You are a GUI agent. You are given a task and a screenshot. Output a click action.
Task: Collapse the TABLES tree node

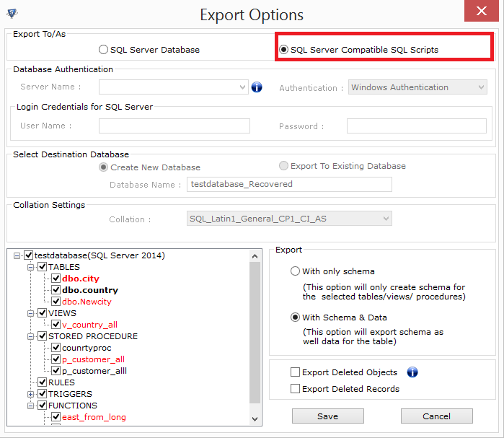[x=30, y=267]
